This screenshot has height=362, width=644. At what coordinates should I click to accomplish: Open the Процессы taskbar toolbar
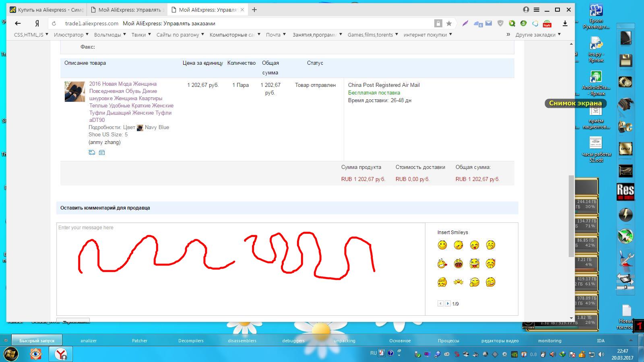click(448, 341)
